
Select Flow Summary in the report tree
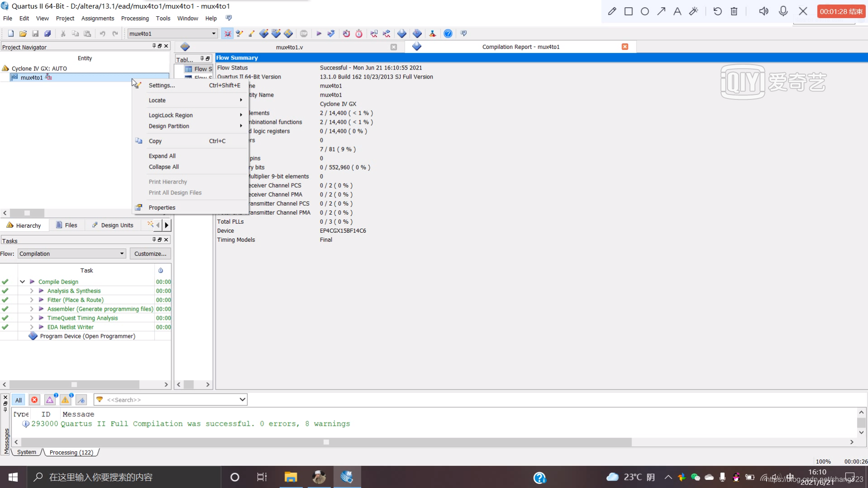point(199,69)
